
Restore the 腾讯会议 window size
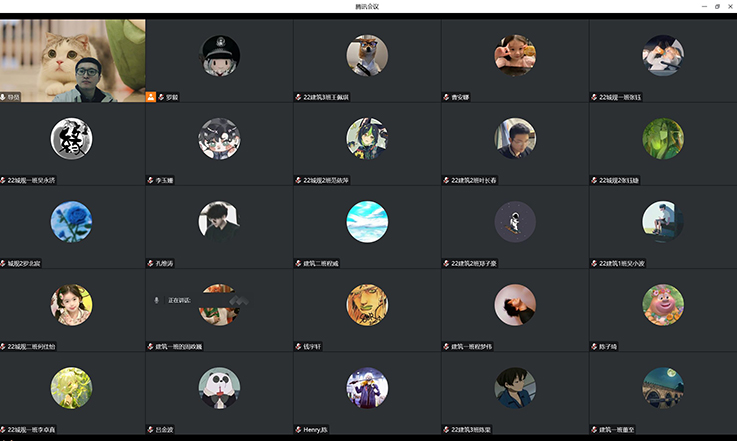point(717,7)
